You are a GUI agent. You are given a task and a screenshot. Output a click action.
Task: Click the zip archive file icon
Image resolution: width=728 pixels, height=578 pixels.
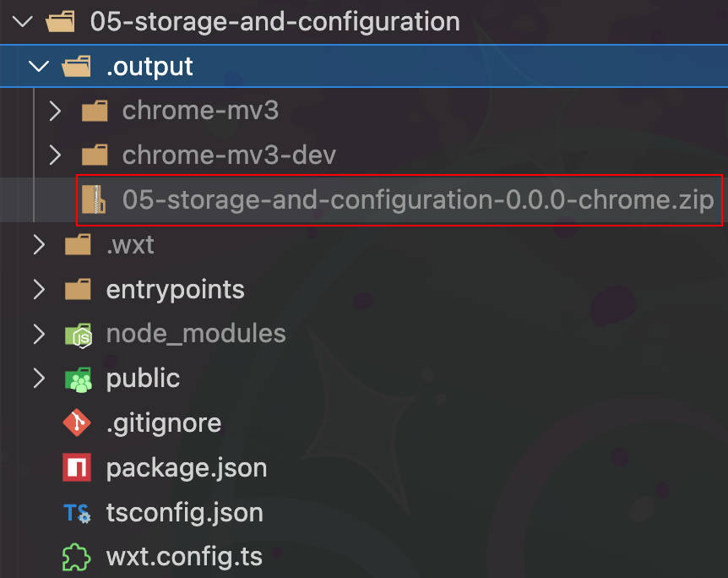pos(99,200)
